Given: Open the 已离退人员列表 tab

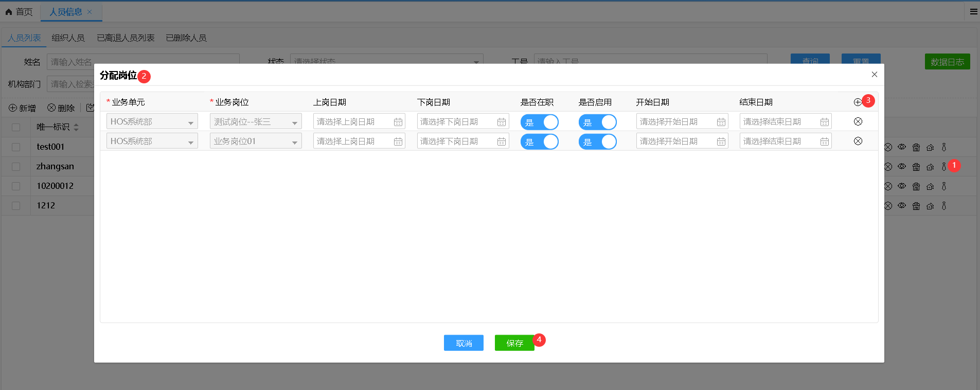Looking at the screenshot, I should pos(126,38).
